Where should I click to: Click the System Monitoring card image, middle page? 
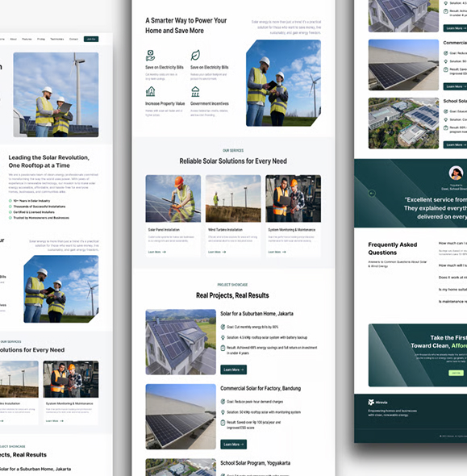[x=293, y=198]
